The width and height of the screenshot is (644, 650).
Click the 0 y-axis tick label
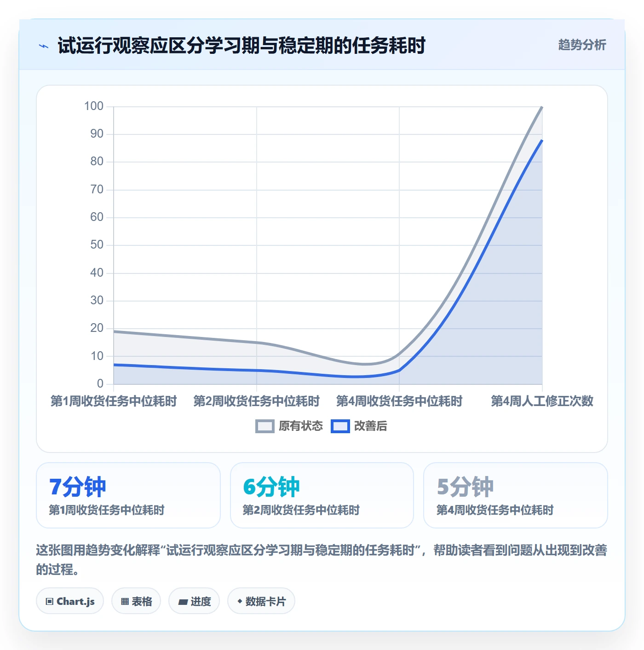100,384
